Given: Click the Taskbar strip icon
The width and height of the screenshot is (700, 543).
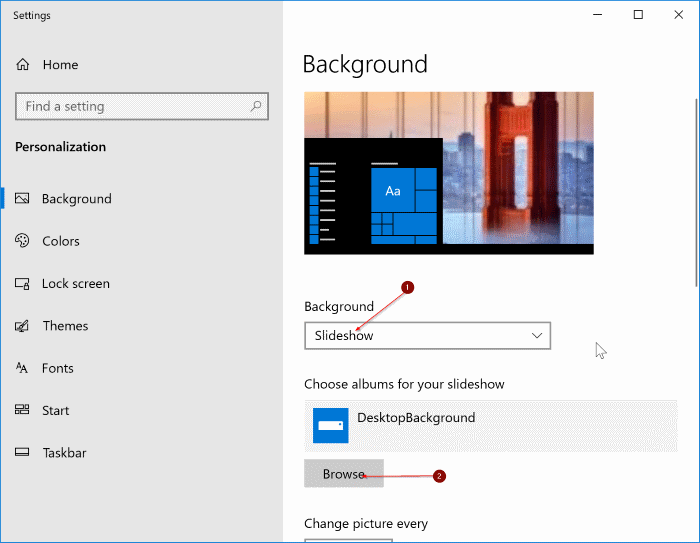Looking at the screenshot, I should 22,452.
